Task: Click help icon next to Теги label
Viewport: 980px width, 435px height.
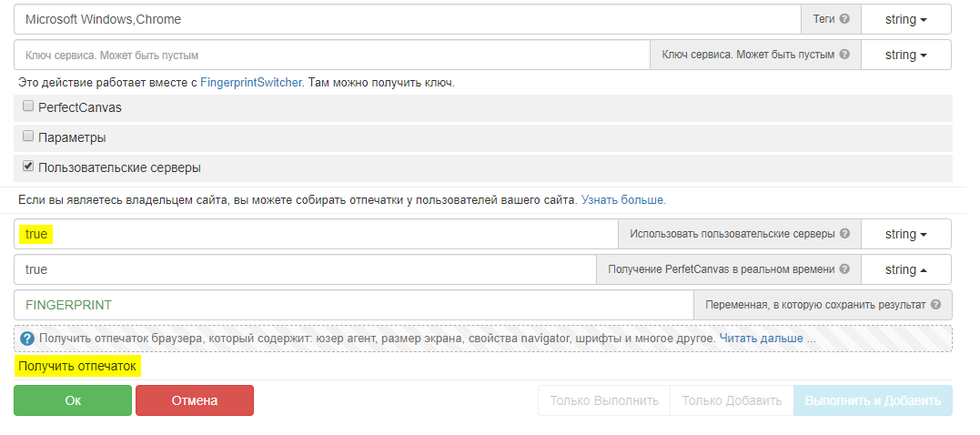Action: coord(844,19)
